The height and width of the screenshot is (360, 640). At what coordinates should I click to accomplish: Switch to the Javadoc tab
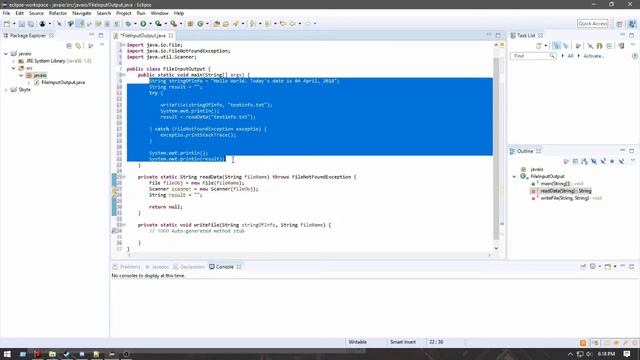click(x=157, y=267)
